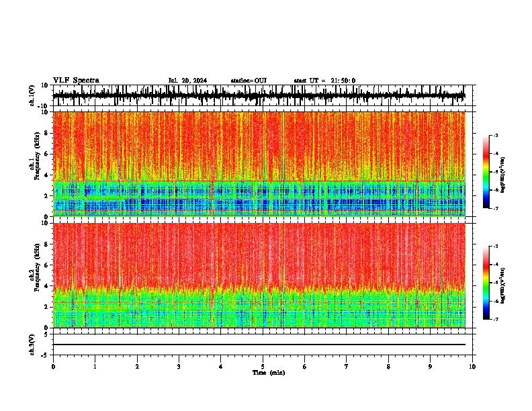
Task: Click the "-3" tick on ch.1 color bar
Action: click(x=495, y=135)
